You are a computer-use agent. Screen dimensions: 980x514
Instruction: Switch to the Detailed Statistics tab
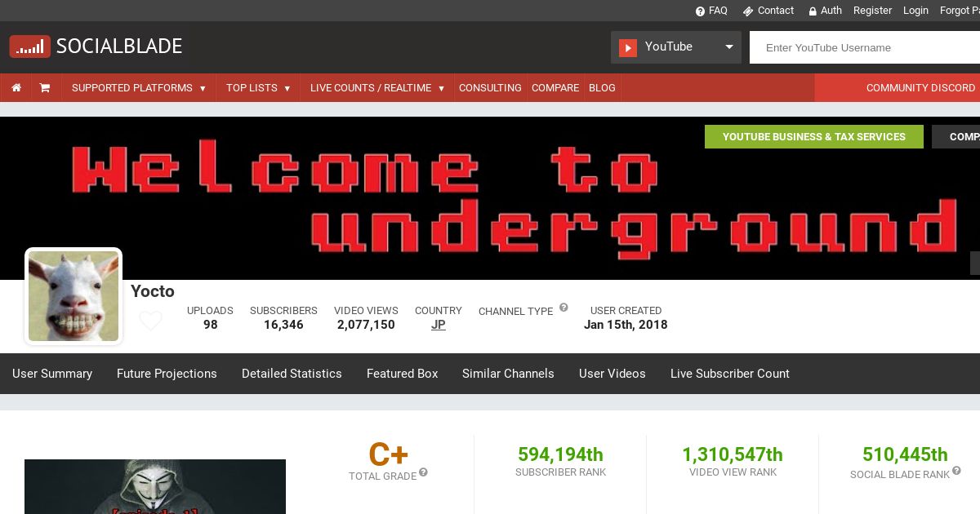tap(292, 374)
